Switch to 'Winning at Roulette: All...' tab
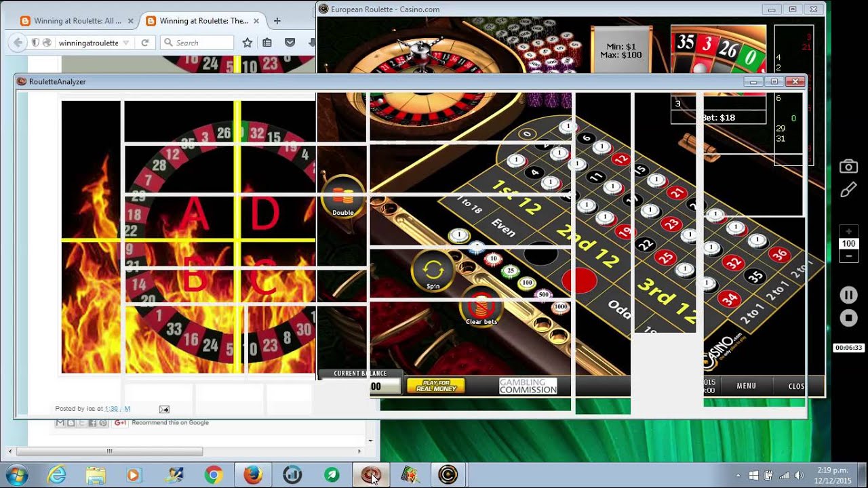868x488 pixels. pos(77,21)
